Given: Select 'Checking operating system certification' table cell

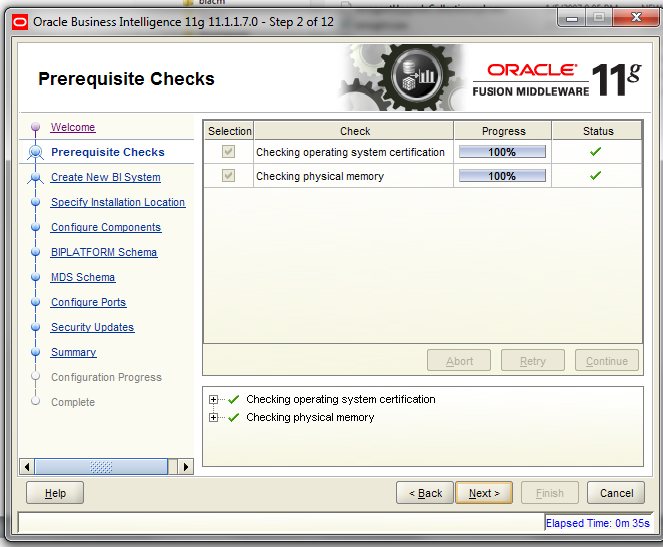Looking at the screenshot, I should (x=353, y=152).
